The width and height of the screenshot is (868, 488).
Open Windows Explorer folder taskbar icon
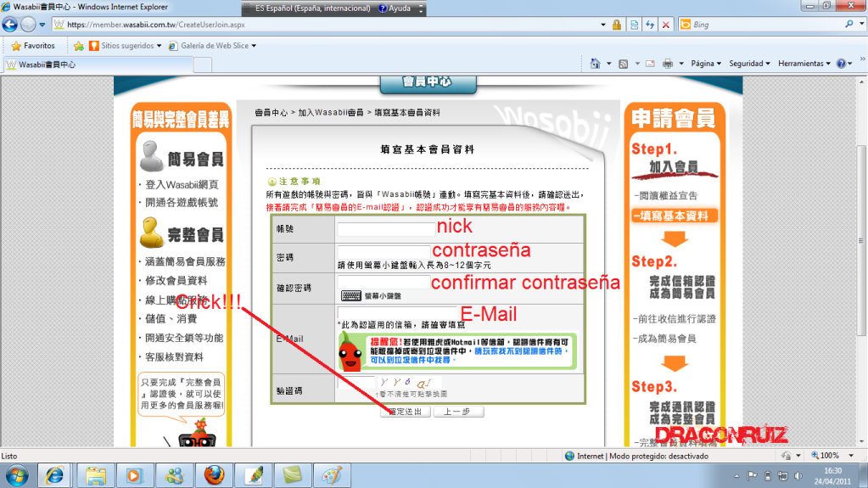95,476
